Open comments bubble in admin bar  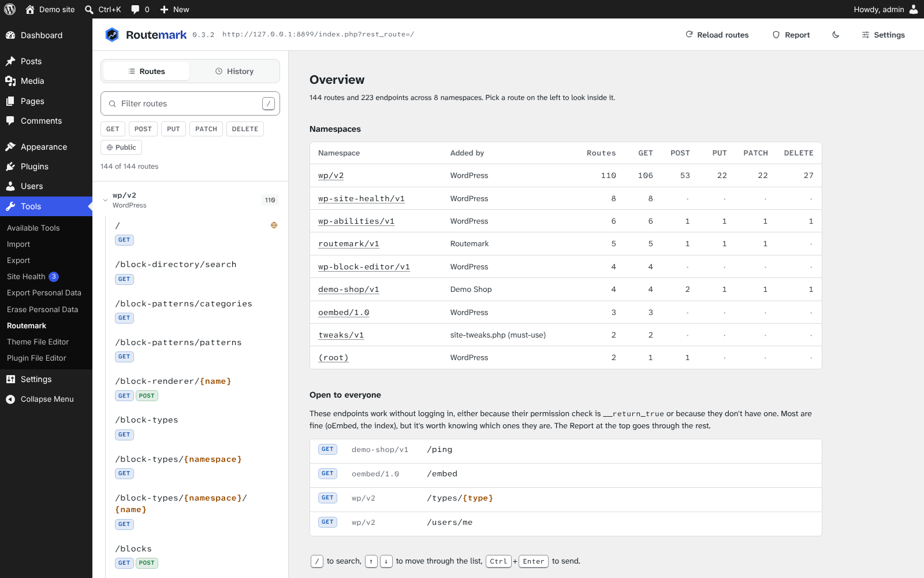click(140, 9)
